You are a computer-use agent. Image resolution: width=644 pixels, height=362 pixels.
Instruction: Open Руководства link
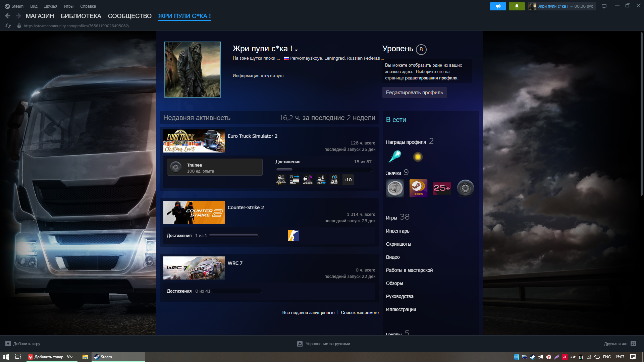point(399,296)
